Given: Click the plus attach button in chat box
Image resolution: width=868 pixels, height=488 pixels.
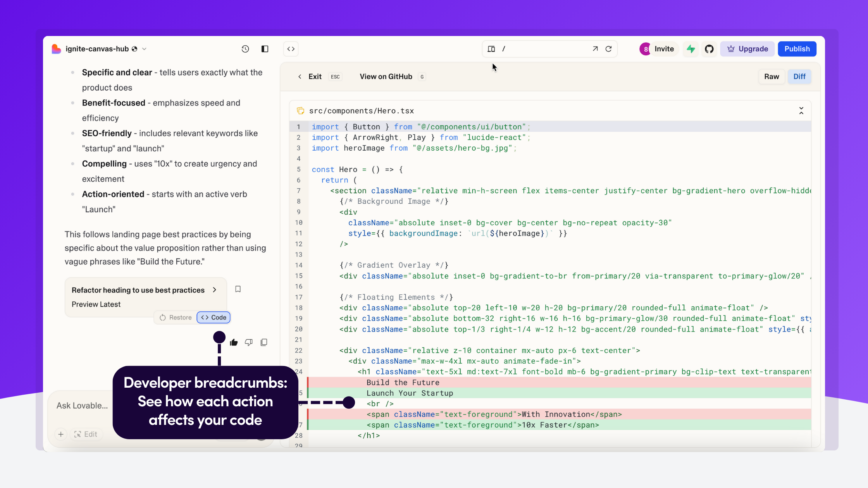Looking at the screenshot, I should pos(61,434).
